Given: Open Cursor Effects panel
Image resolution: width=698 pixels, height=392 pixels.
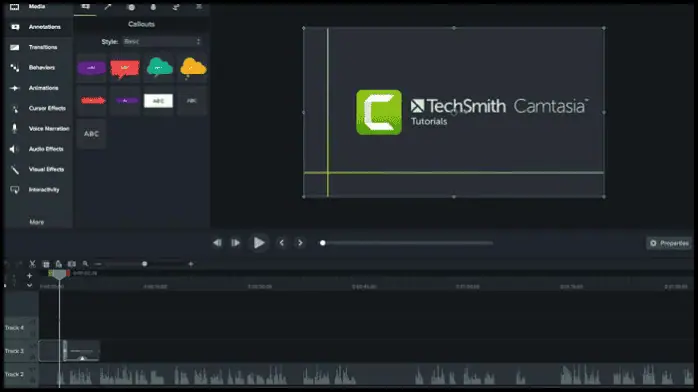Looking at the screenshot, I should (x=37, y=108).
